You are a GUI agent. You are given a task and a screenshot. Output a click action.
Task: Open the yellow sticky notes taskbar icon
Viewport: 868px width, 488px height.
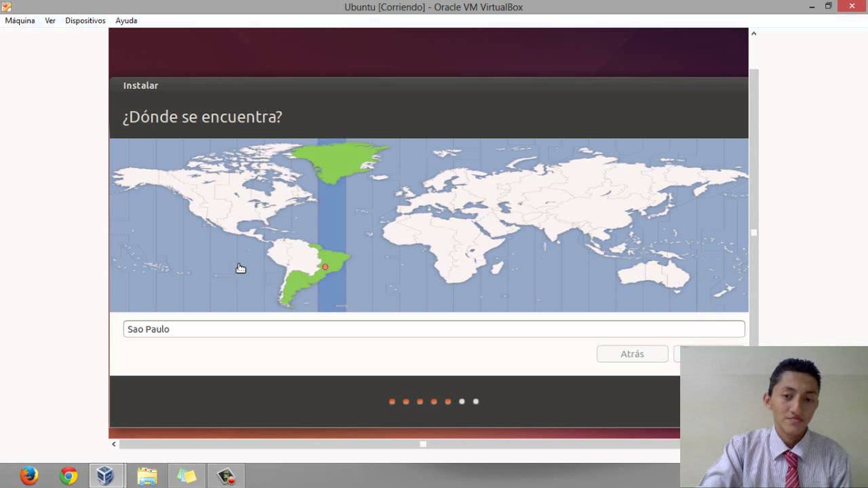[x=186, y=476]
